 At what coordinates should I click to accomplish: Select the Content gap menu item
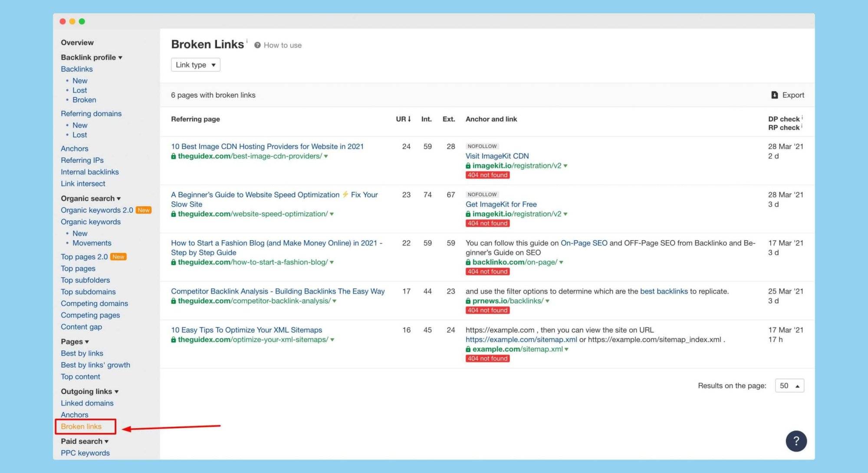82,327
